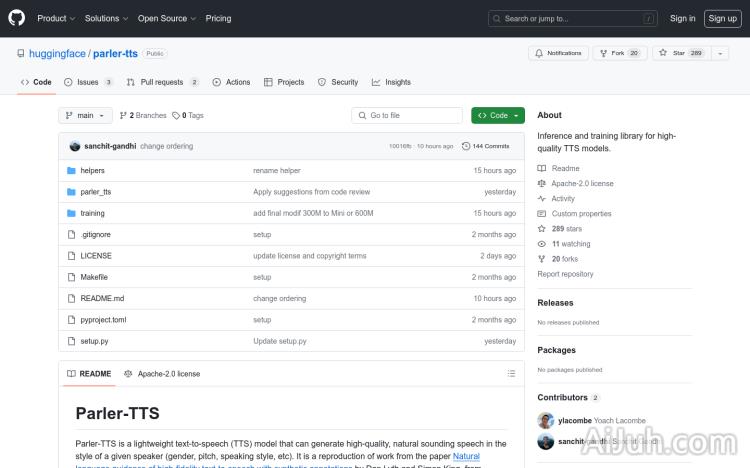Click the Makefile file icon
The image size is (750, 468).
tap(71, 277)
